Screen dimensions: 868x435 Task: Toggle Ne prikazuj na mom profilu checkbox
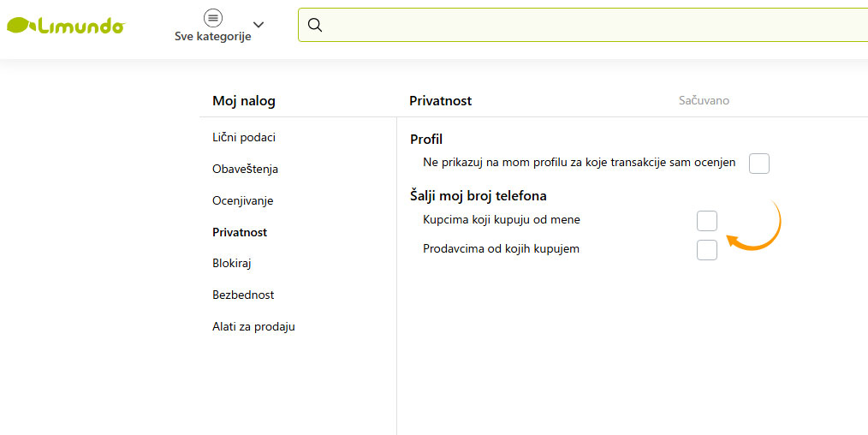tap(759, 164)
